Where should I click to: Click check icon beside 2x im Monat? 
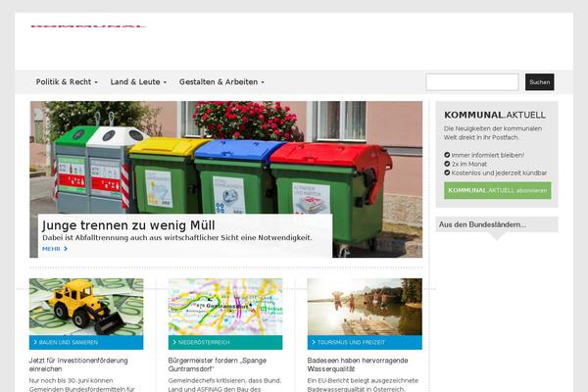coord(447,164)
